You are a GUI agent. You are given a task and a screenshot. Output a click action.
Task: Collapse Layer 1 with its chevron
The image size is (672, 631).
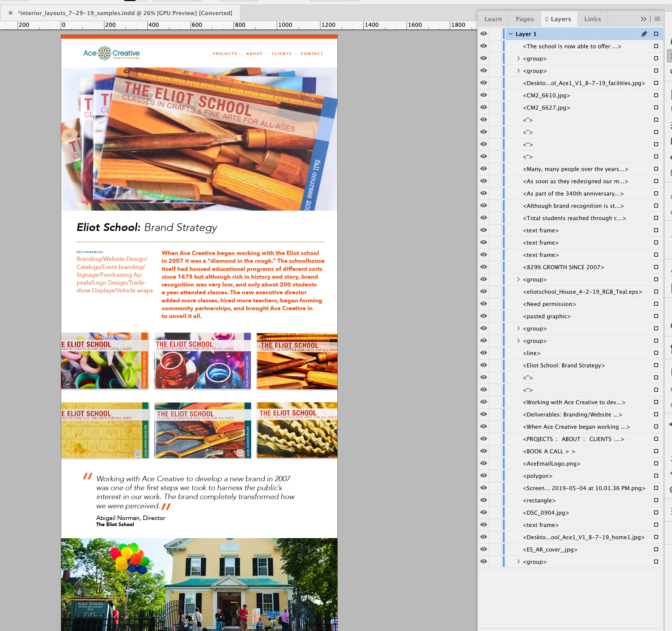tap(511, 34)
